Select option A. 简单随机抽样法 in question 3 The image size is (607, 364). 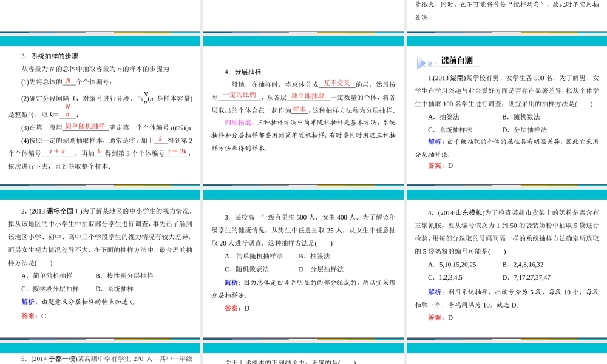click(x=254, y=256)
